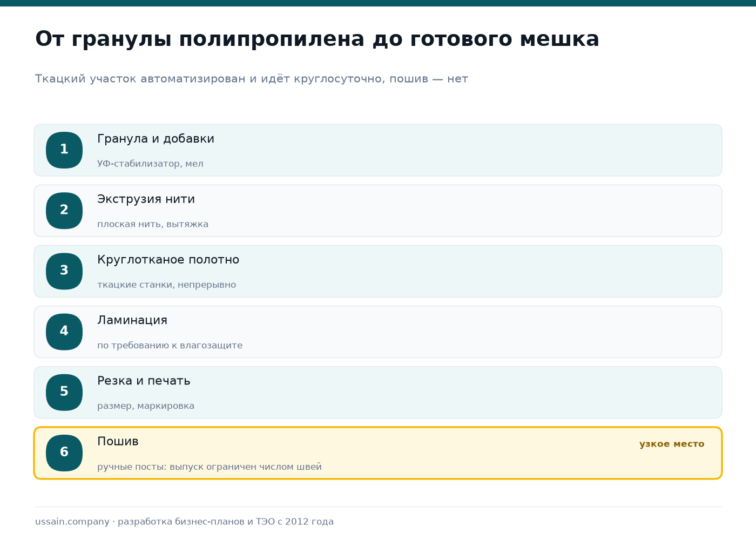Select the heading "Гранула и добавки"
Viewport: 756px width, 540px height.
[156, 139]
